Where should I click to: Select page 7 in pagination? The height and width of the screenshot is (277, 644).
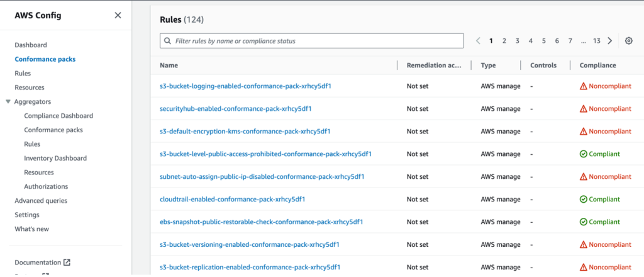click(x=570, y=41)
